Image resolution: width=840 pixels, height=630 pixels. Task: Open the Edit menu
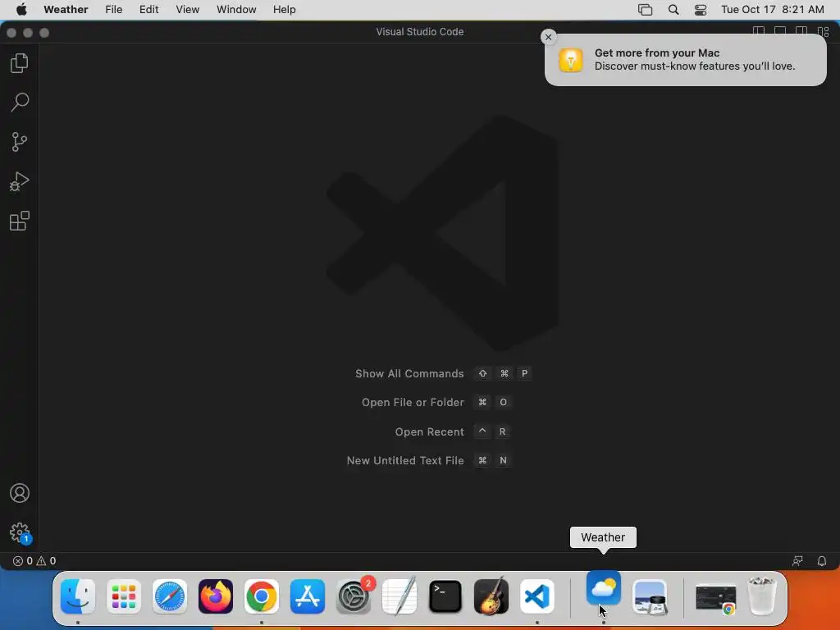click(149, 9)
